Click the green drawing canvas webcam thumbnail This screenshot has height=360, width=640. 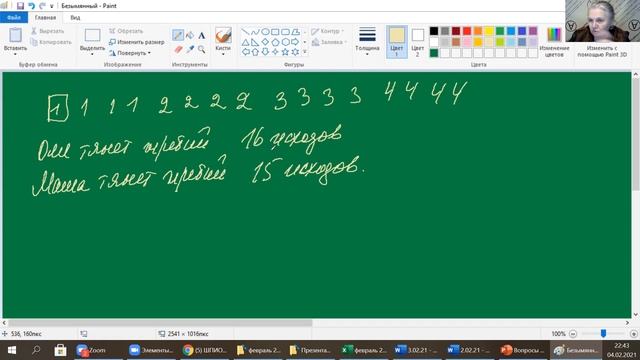point(602,21)
